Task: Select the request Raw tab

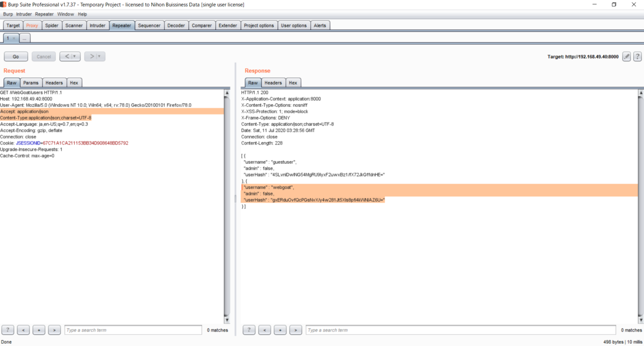Action: click(12, 83)
